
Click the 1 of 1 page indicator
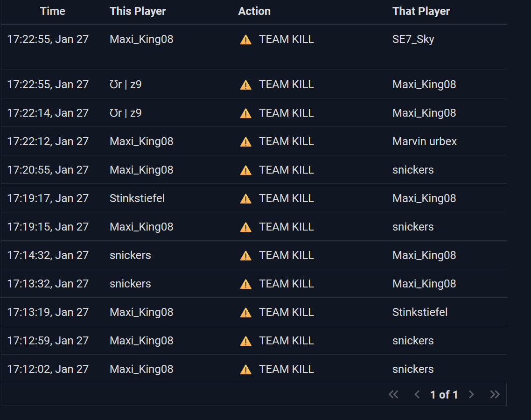click(x=444, y=395)
